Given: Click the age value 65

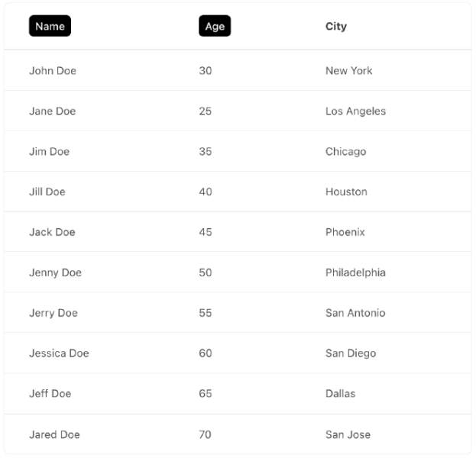Looking at the screenshot, I should click(x=206, y=395).
